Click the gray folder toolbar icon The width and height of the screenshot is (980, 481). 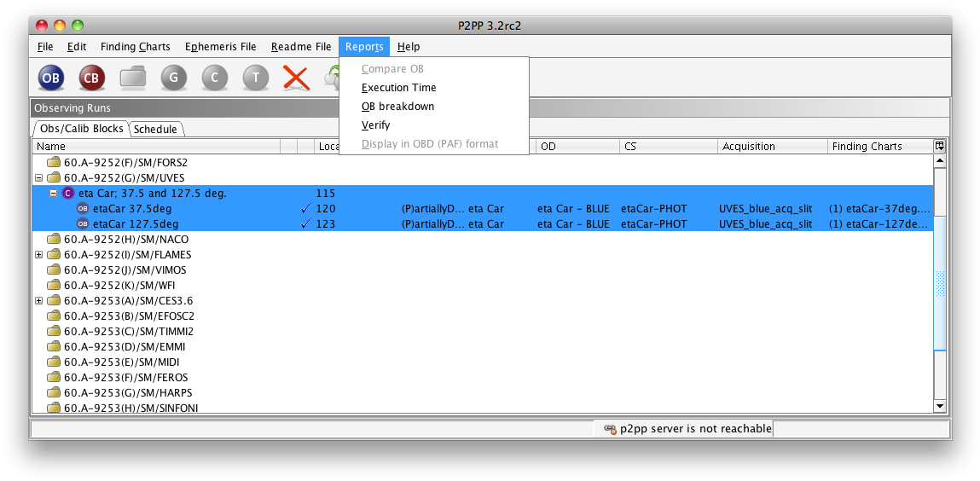click(x=133, y=78)
